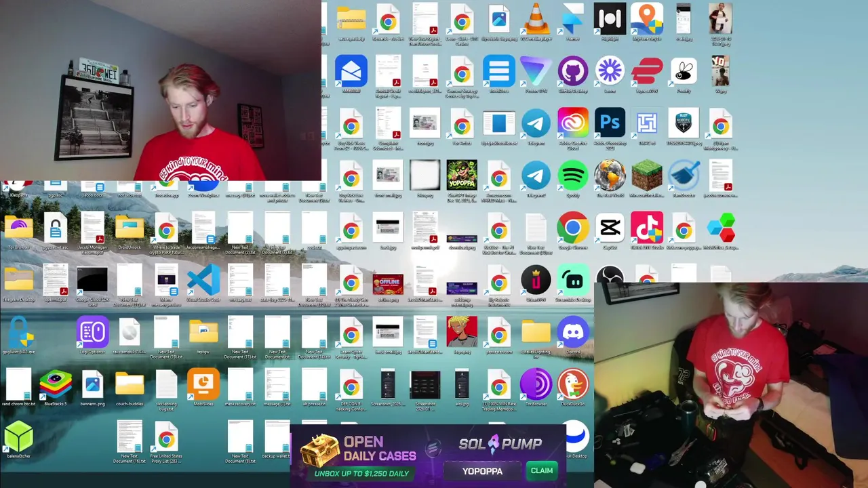Launch the Google Chrome app shortcut
The width and height of the screenshot is (868, 488).
click(572, 228)
